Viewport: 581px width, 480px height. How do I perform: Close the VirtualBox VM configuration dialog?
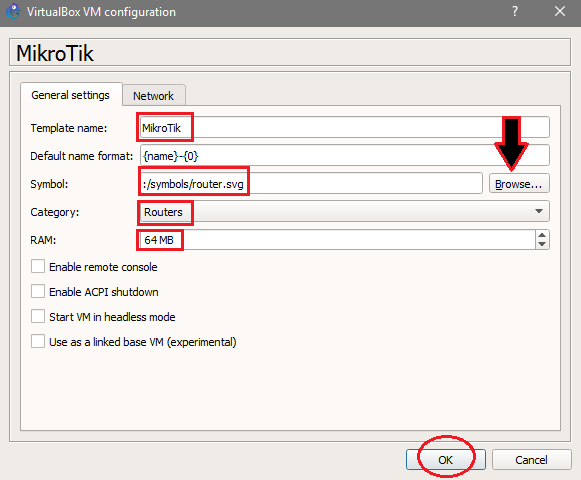(x=560, y=11)
